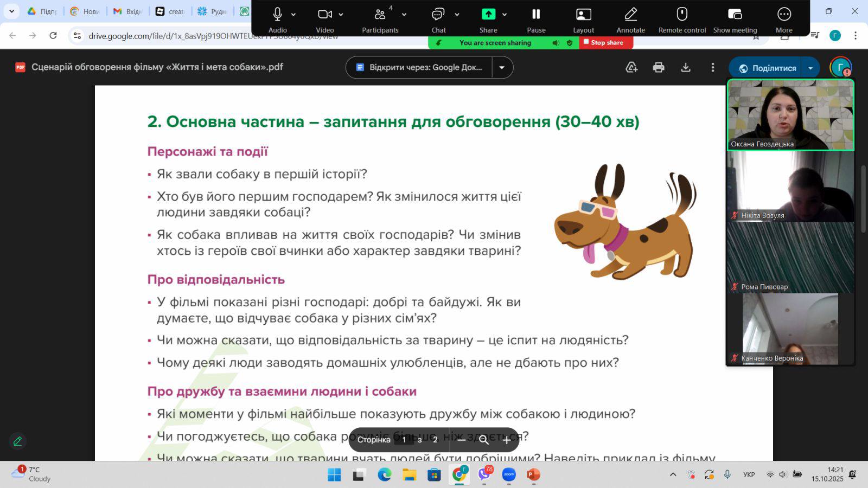The image size is (868, 488).
Task: Expand the Audio options arrow
Action: pyautogui.click(x=293, y=15)
